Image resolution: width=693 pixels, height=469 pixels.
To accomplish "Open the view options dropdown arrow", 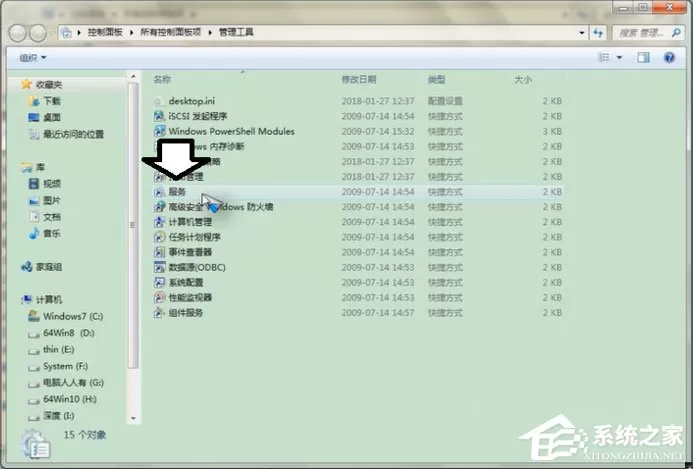I will (x=619, y=57).
